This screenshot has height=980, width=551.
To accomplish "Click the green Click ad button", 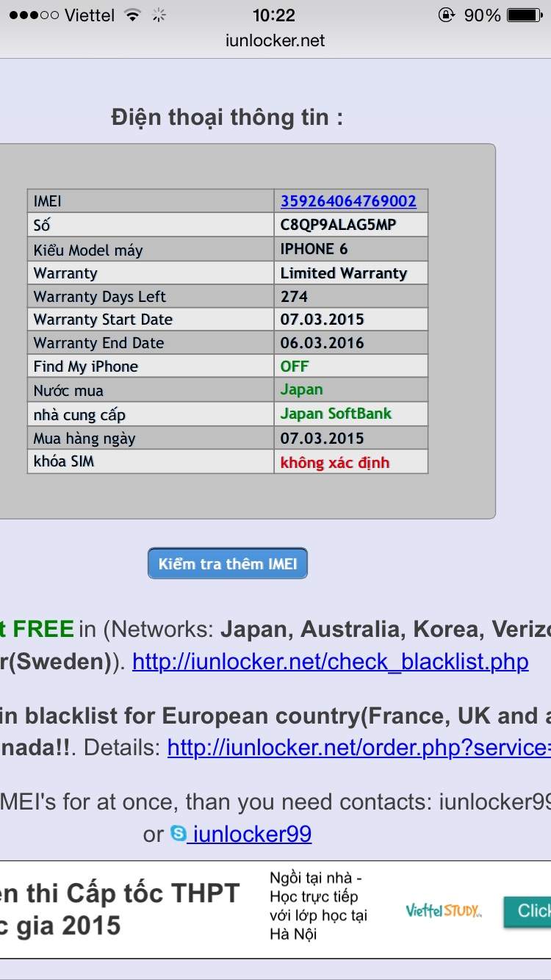I will click(x=527, y=911).
